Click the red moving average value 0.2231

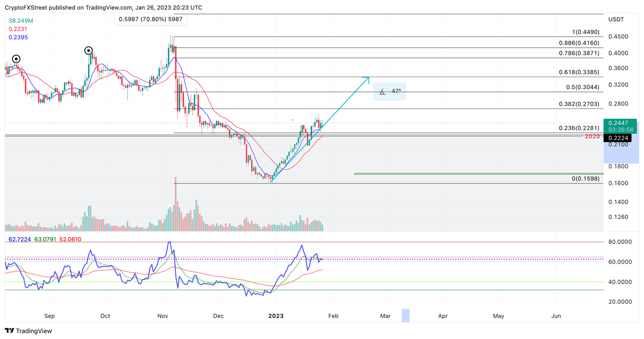[x=18, y=29]
